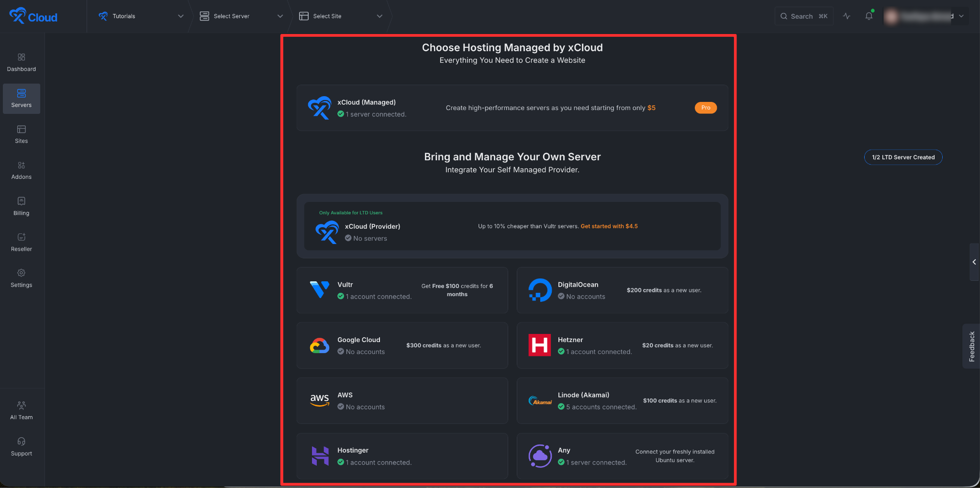Click the Search field in the header
980x488 pixels.
coord(804,16)
